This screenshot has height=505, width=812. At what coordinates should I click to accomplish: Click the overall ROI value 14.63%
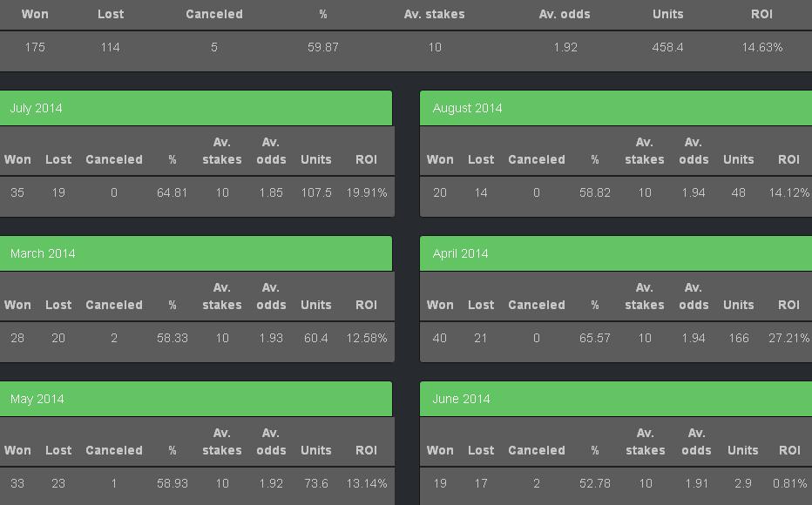point(761,48)
